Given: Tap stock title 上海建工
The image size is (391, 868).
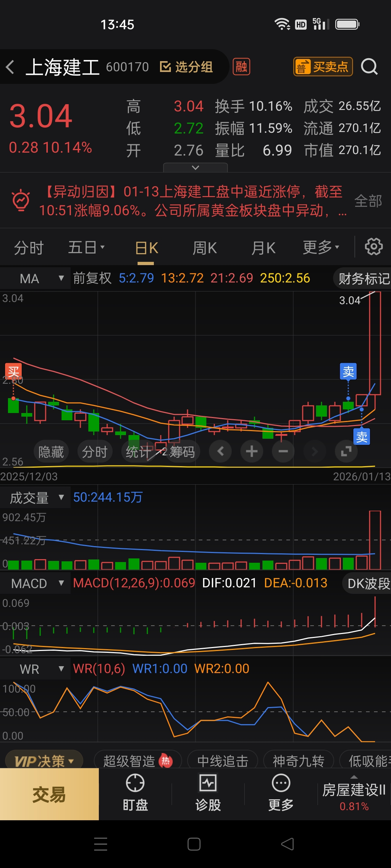Looking at the screenshot, I should (x=63, y=67).
